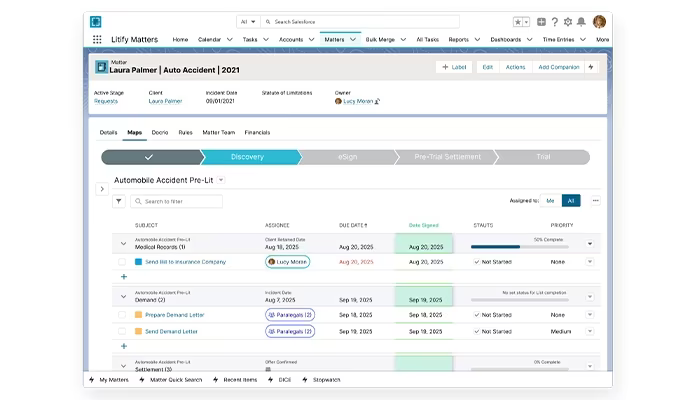This screenshot has height=400, width=700.
Task: Open row menu for Medical Records group
Action: tap(590, 244)
